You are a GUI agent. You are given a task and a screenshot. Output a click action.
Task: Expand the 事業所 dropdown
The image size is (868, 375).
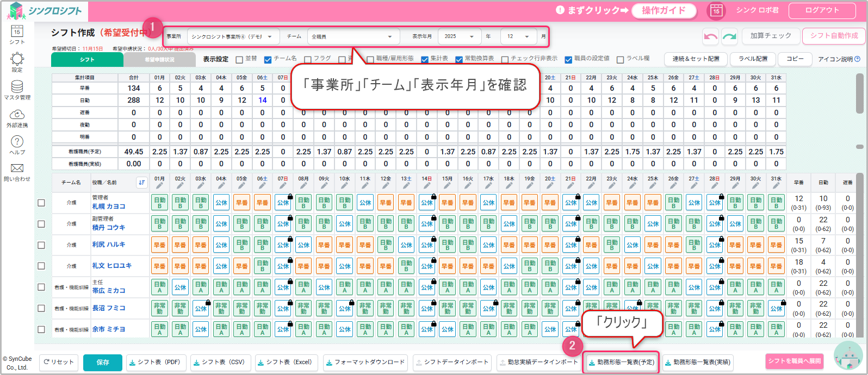pyautogui.click(x=233, y=36)
